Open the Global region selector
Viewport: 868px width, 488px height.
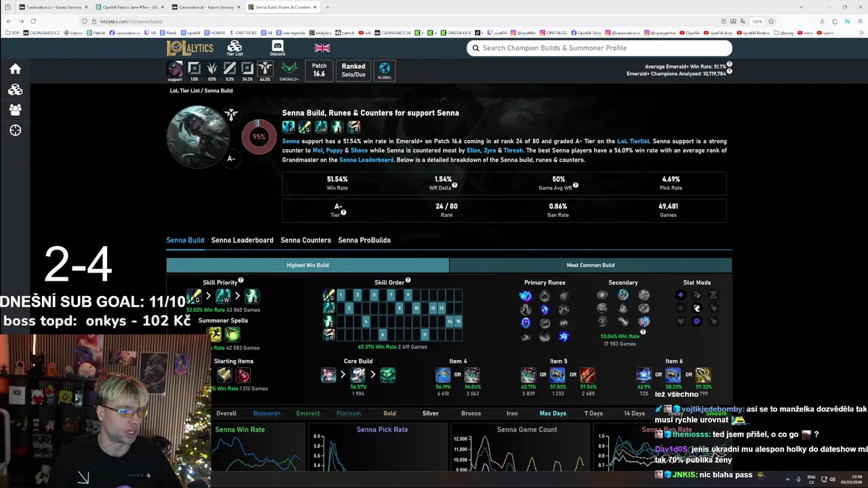[384, 70]
